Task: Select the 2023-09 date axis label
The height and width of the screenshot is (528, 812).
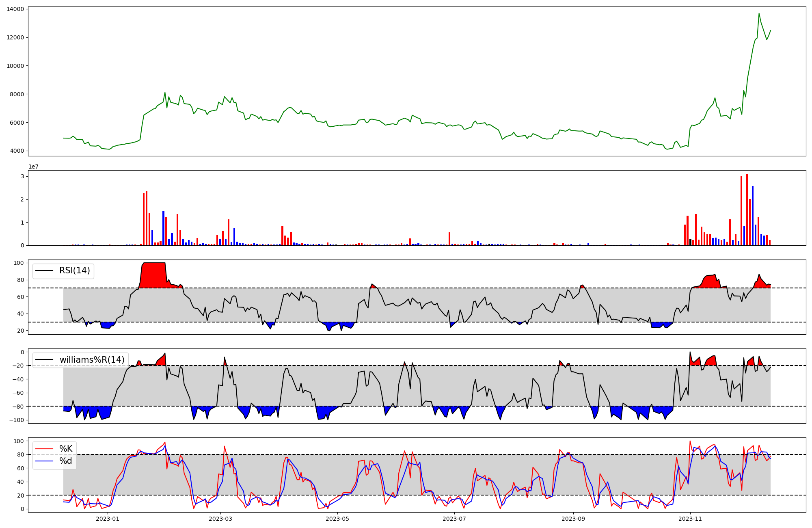Action: 573,519
